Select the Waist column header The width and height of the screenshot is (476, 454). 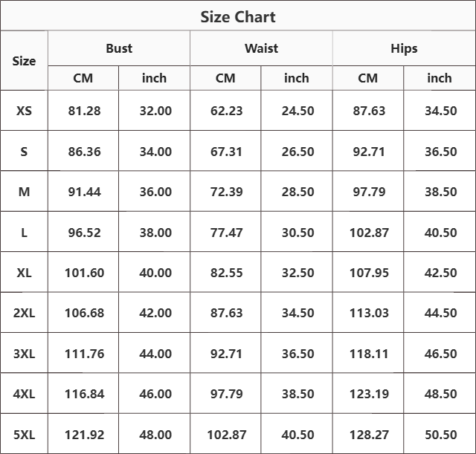pyautogui.click(x=261, y=48)
